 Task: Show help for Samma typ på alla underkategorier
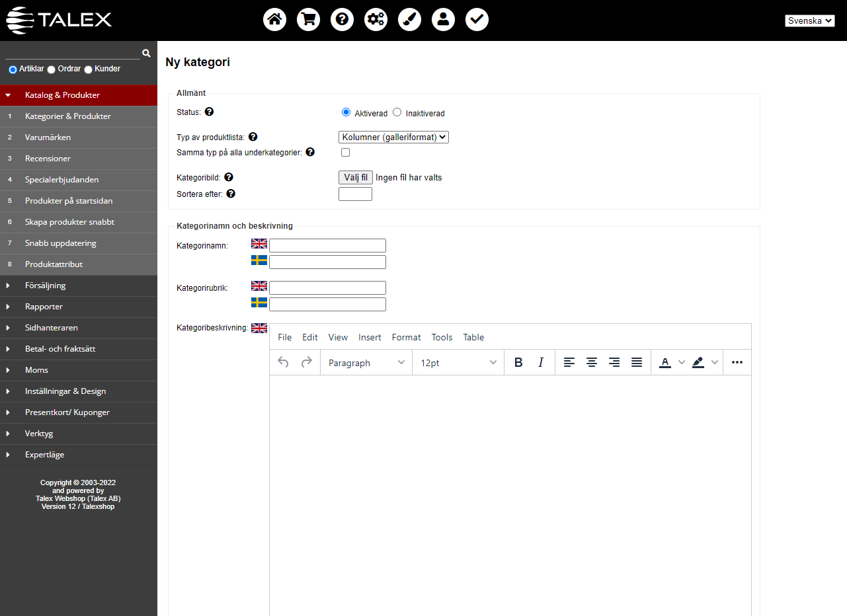(310, 152)
